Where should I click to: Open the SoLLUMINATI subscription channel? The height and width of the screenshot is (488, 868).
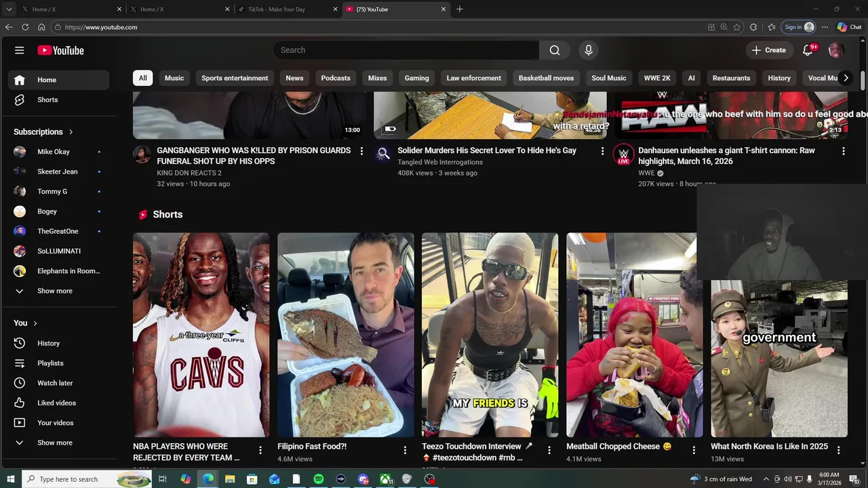pyautogui.click(x=58, y=251)
